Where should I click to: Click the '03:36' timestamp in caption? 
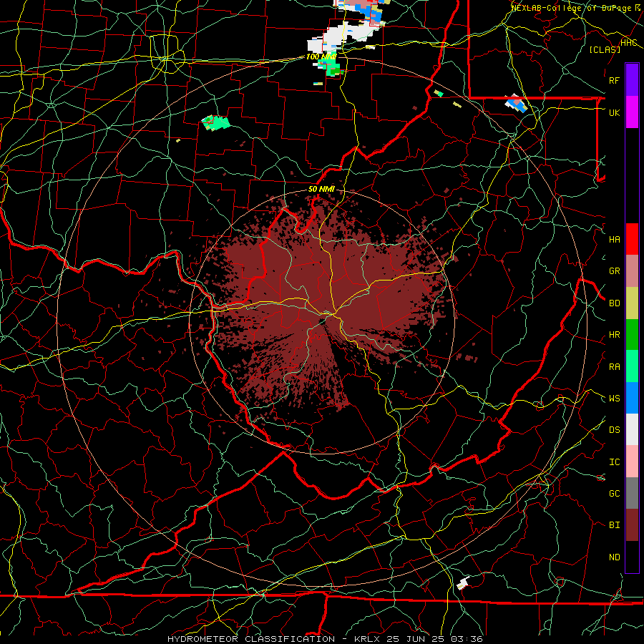coord(467,639)
